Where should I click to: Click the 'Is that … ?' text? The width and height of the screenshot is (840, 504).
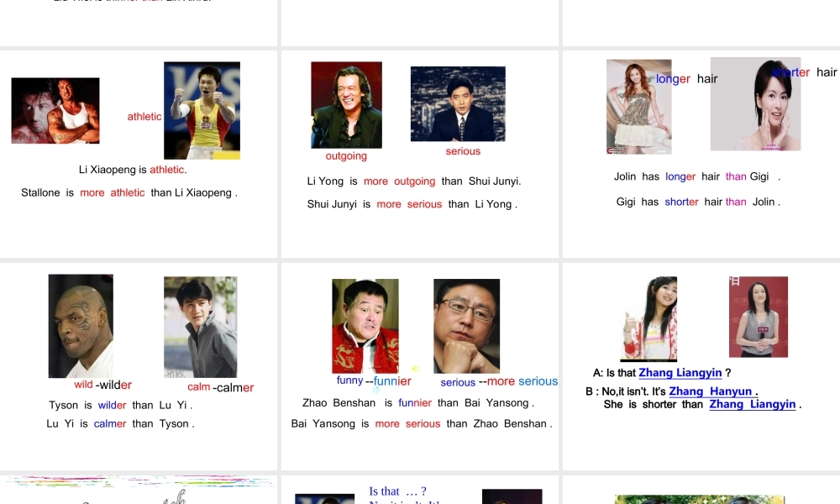tap(397, 491)
